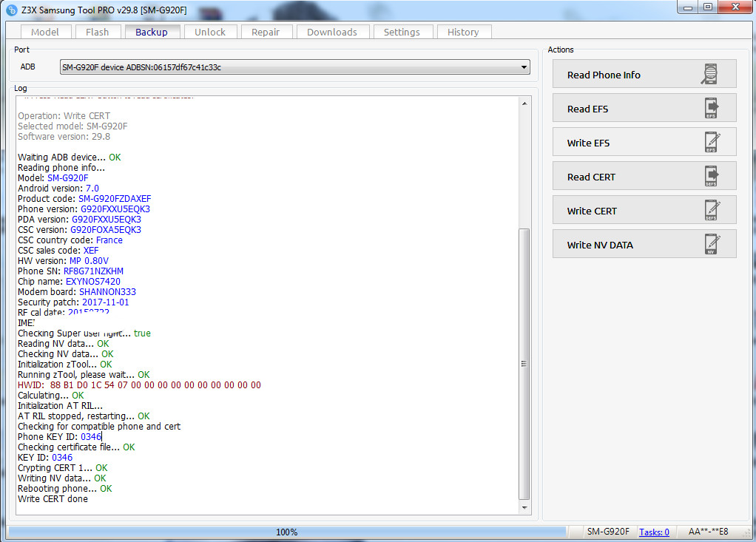Click CSC version G920FOXA5EQK3
Viewport: 756px width, 542px height.
(106, 229)
